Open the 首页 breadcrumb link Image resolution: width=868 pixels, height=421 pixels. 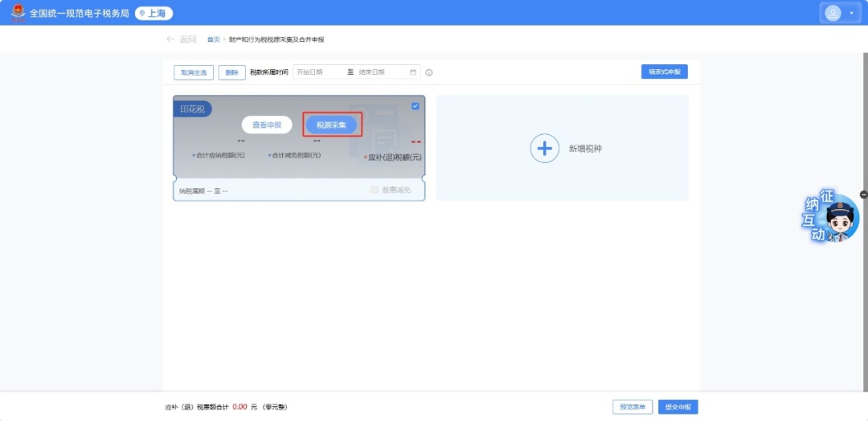[x=213, y=39]
